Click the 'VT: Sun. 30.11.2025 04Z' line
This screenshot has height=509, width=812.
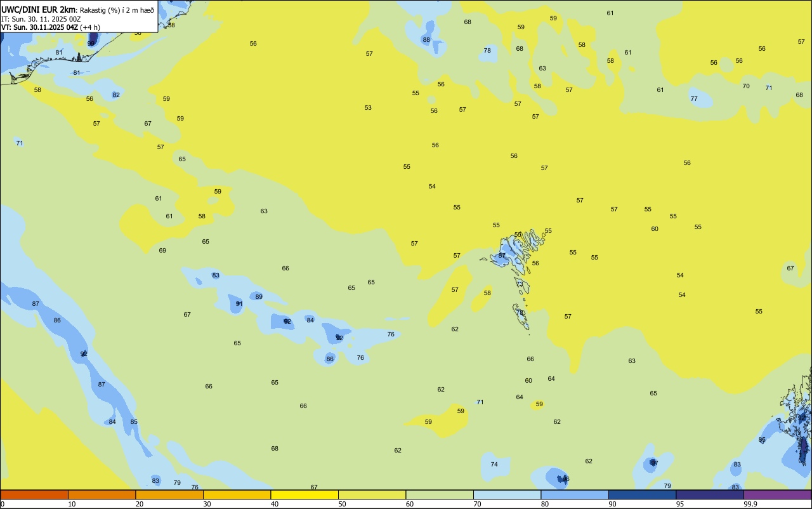point(39,27)
